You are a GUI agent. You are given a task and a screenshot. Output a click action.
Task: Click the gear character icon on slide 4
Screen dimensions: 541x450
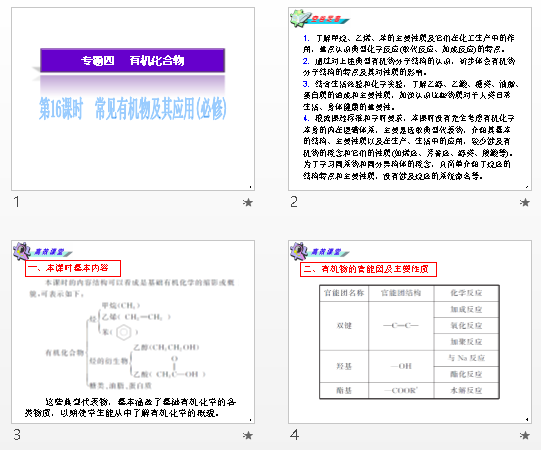(x=298, y=251)
